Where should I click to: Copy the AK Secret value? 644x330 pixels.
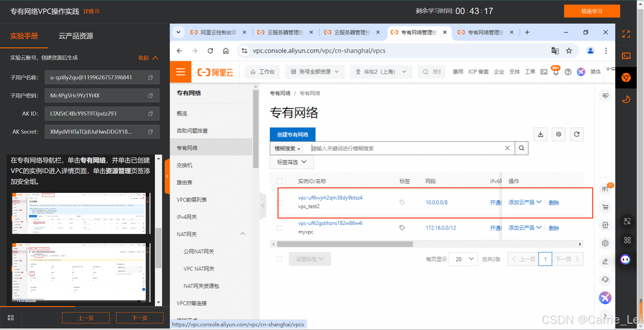click(150, 132)
